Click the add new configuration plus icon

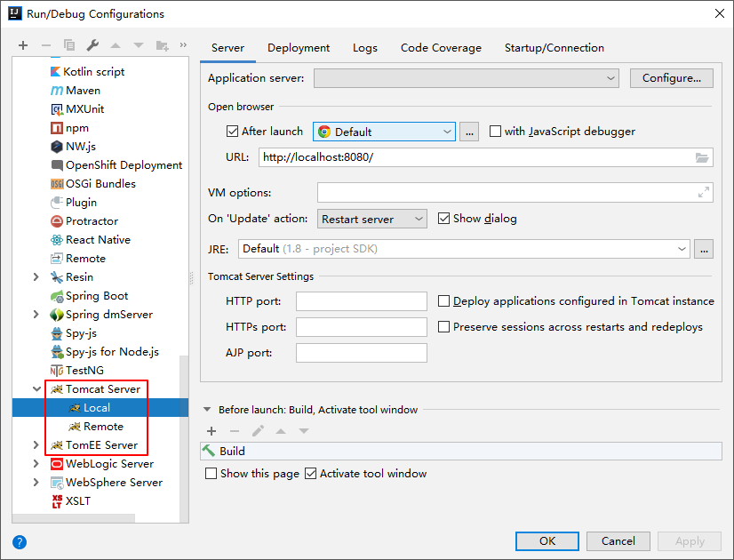click(23, 45)
